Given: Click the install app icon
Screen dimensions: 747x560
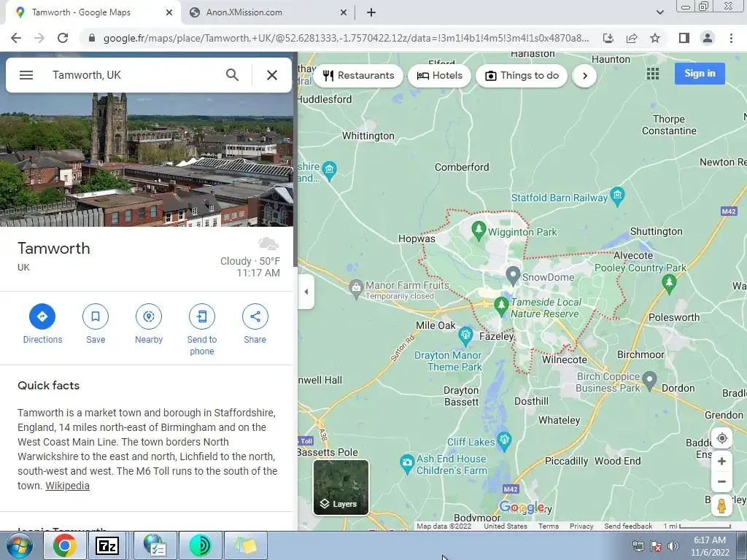Looking at the screenshot, I should point(608,38).
